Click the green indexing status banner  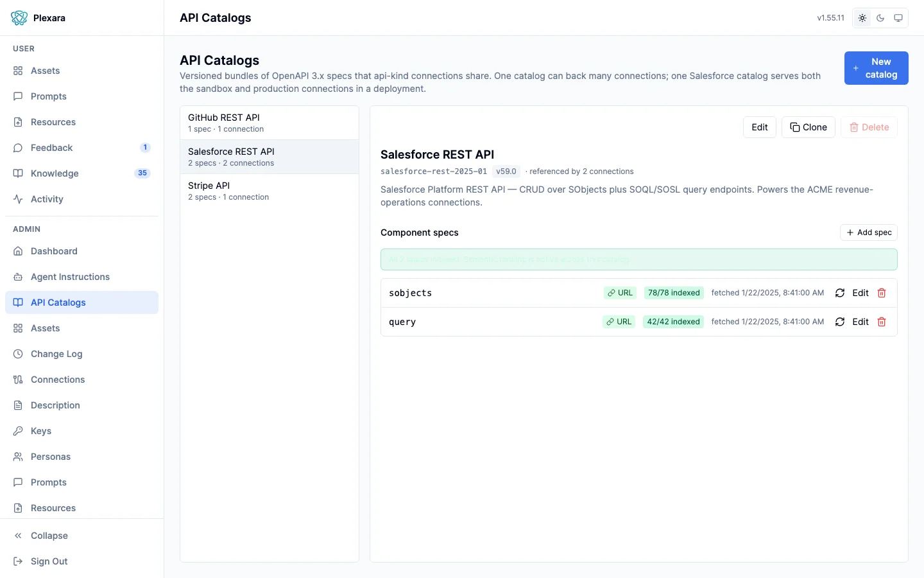coord(639,259)
